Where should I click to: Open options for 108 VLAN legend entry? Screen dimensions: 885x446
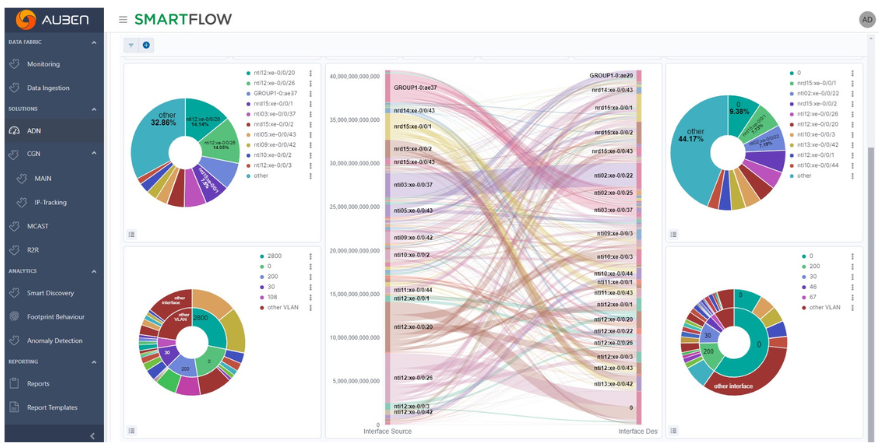(310, 298)
